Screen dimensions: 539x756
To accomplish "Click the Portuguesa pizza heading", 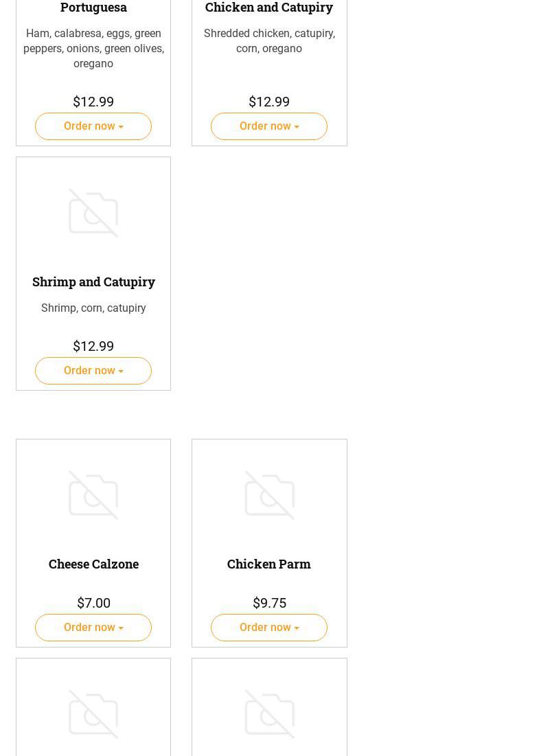I will click(93, 8).
